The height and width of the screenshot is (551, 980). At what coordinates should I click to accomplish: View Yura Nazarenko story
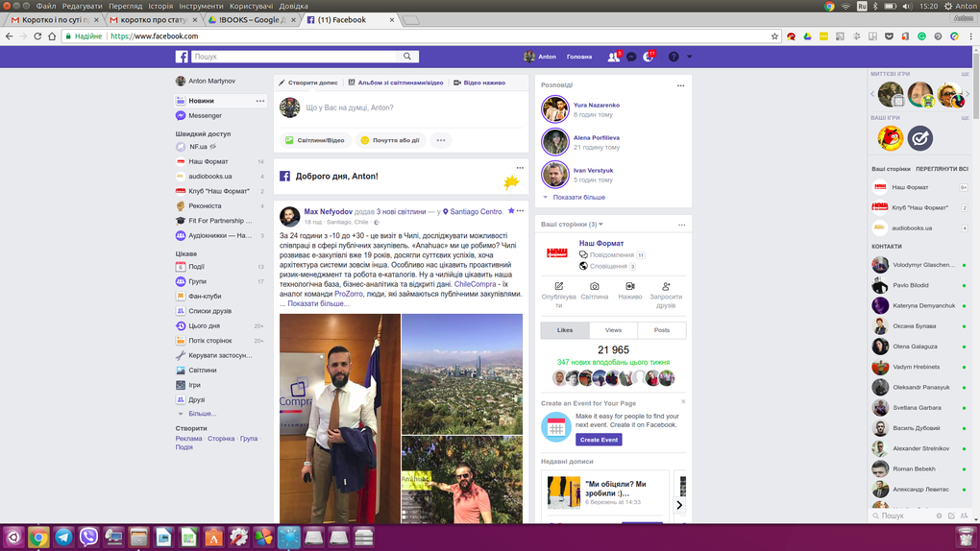coord(597,105)
